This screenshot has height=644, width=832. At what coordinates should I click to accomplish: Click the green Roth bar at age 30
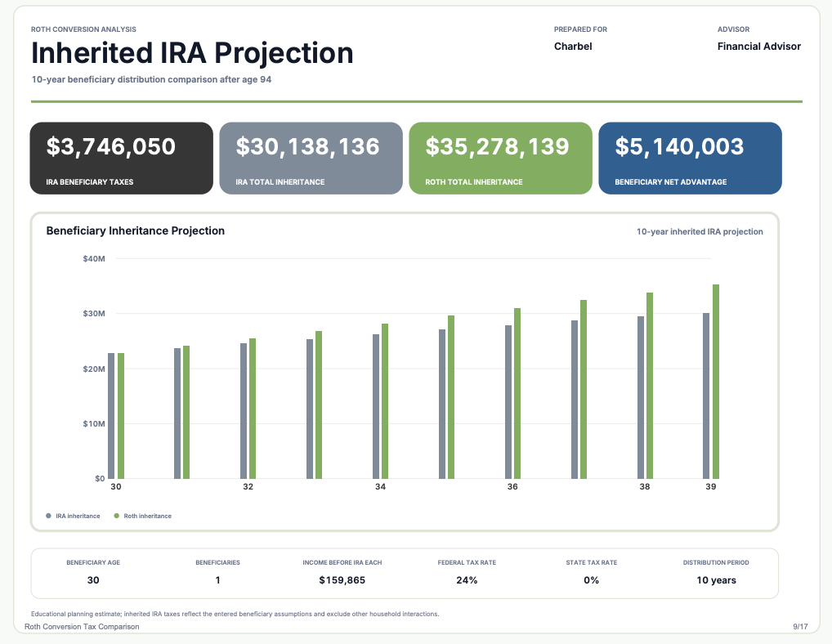(x=121, y=416)
